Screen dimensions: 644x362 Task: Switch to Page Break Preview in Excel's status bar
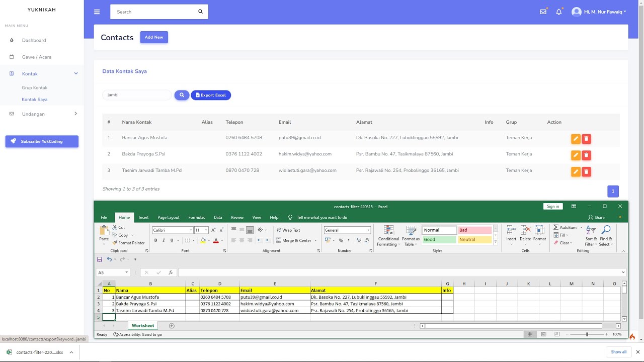557,334
